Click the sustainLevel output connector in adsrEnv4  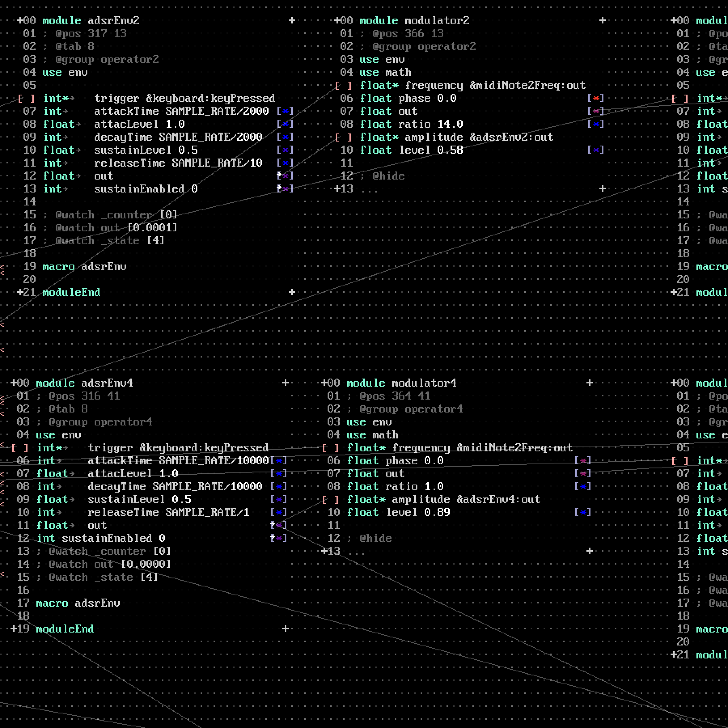[x=279, y=499]
